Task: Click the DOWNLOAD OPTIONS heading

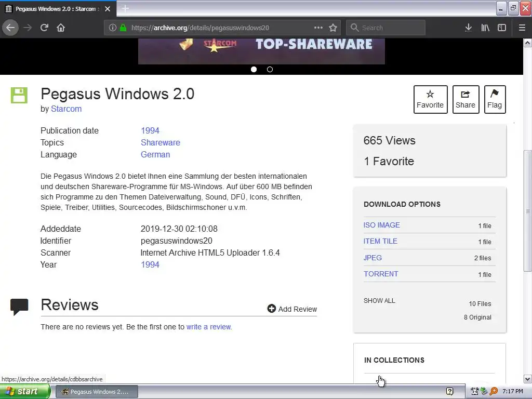Action: pos(402,204)
